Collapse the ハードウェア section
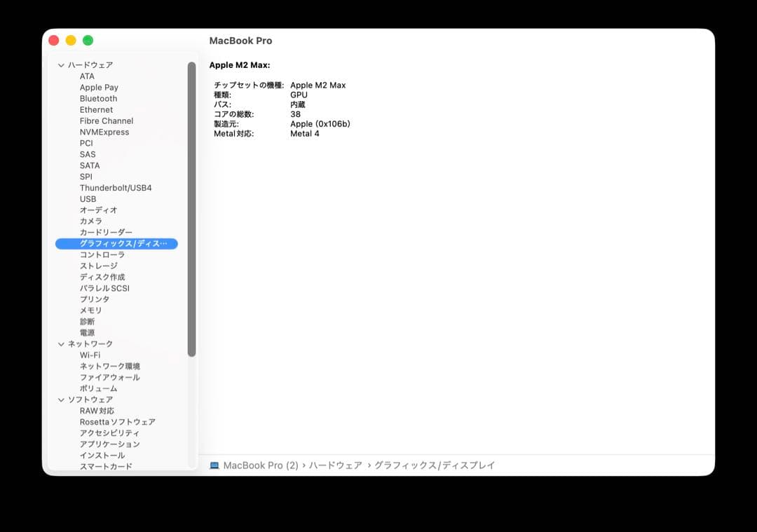 click(x=62, y=64)
